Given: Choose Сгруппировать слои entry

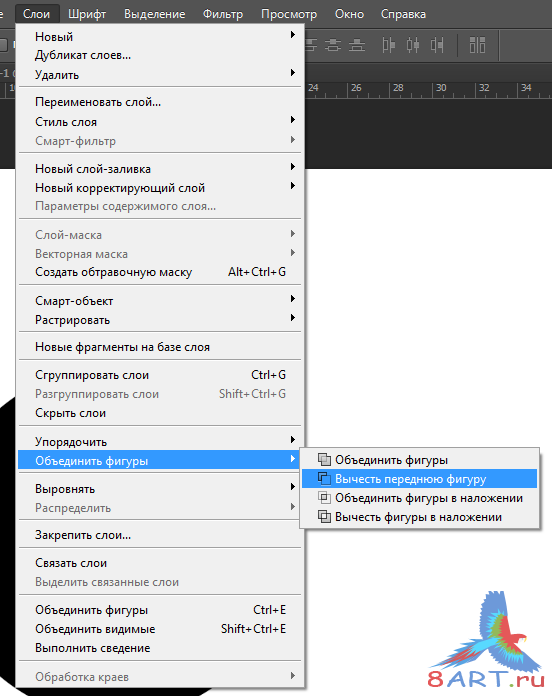Looking at the screenshot, I should coord(160,375).
